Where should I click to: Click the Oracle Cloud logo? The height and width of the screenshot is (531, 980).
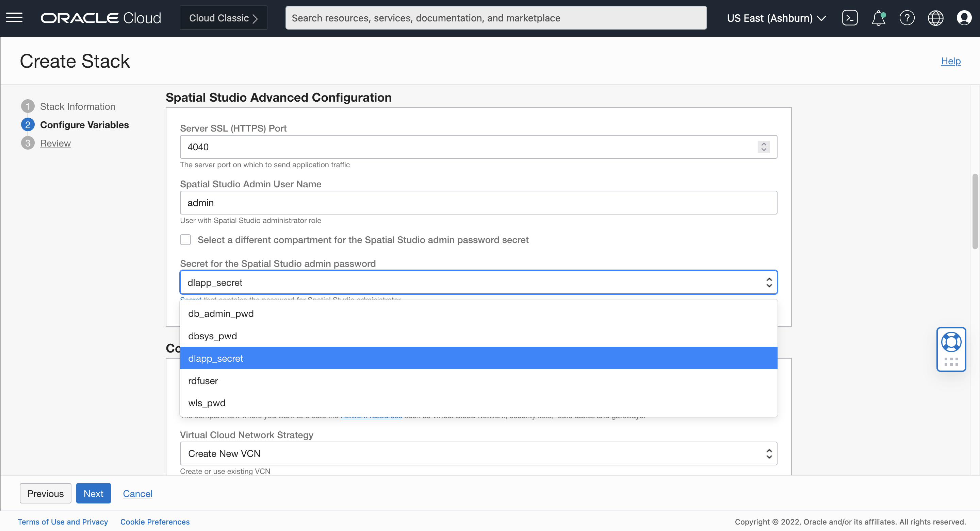(101, 18)
